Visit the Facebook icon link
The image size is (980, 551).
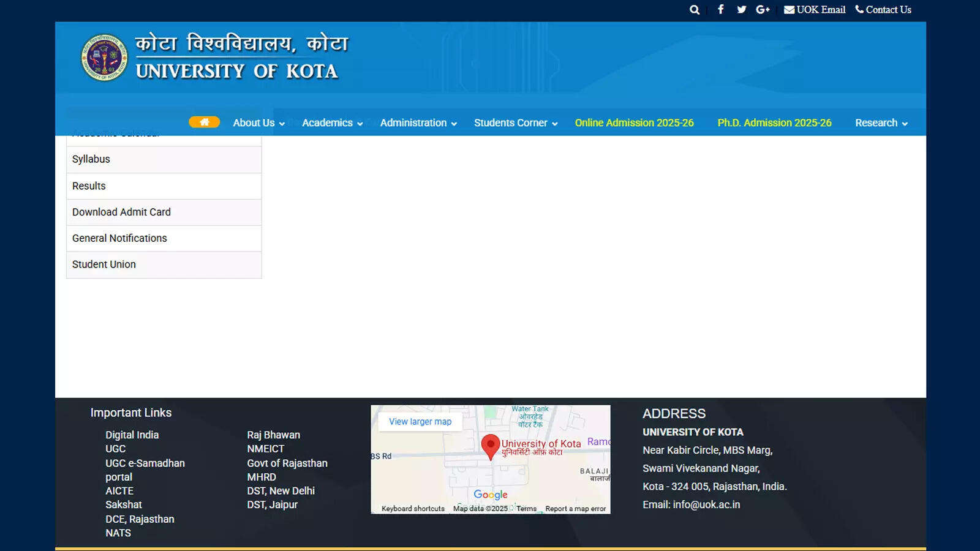tap(721, 9)
